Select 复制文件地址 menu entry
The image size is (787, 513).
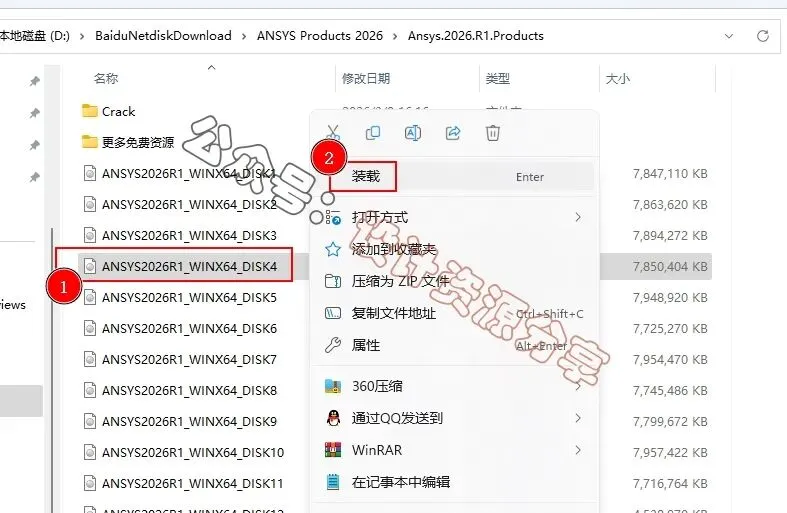point(454,313)
